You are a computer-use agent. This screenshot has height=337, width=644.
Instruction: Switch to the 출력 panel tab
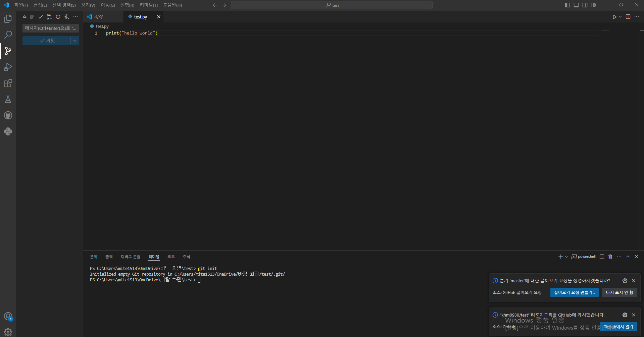[109, 257]
